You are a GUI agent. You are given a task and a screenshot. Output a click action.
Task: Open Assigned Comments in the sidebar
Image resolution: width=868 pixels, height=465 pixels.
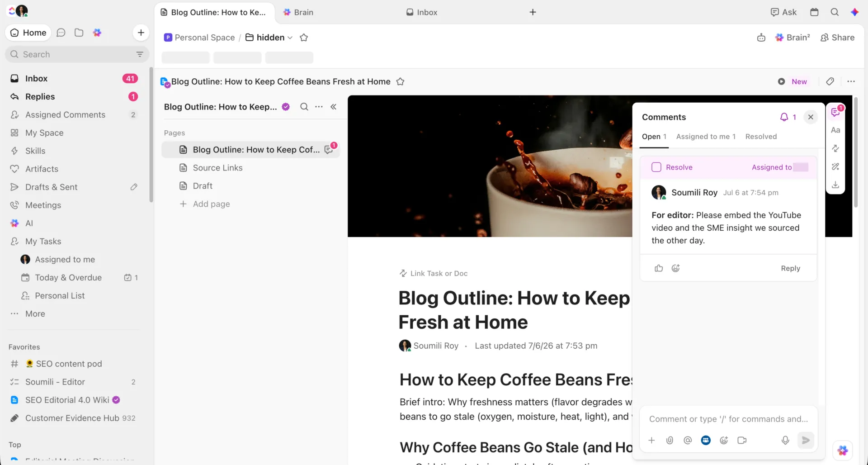[75, 114]
